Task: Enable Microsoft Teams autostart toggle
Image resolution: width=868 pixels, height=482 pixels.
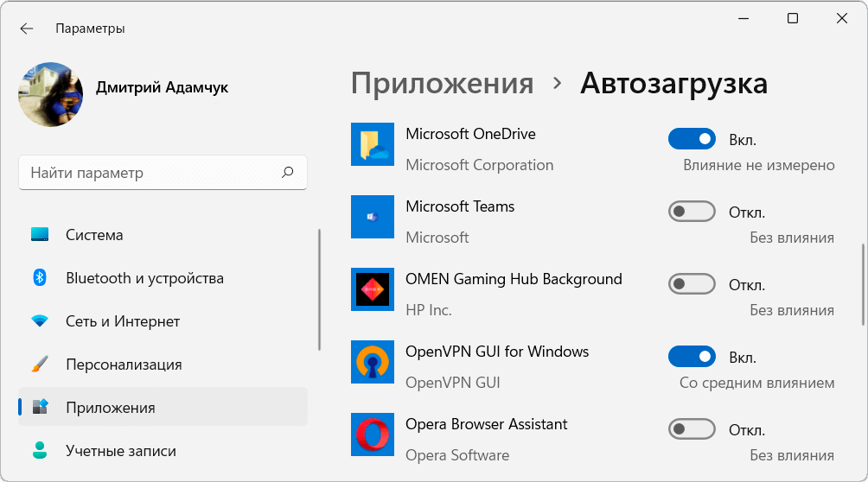Action: 692,212
